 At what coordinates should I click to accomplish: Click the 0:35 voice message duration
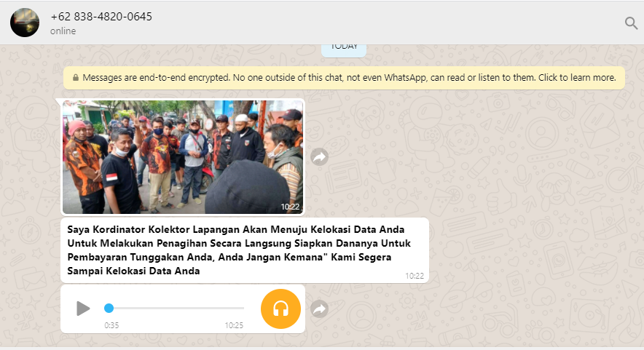point(111,325)
